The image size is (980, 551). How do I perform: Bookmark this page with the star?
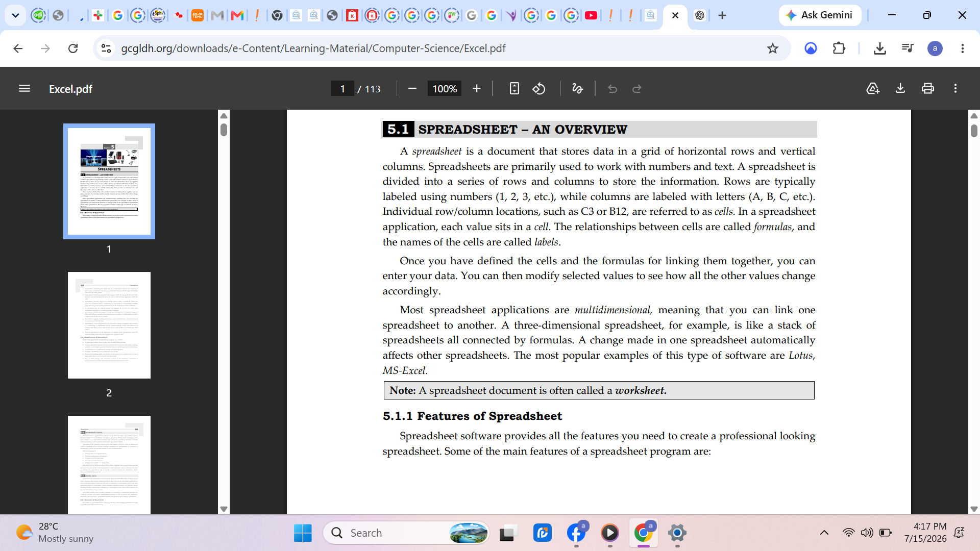773,48
